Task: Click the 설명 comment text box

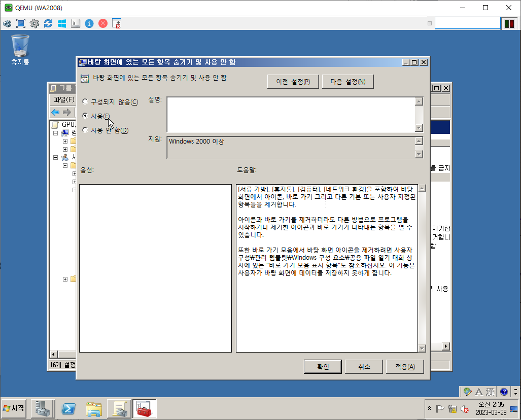Action: [x=291, y=115]
